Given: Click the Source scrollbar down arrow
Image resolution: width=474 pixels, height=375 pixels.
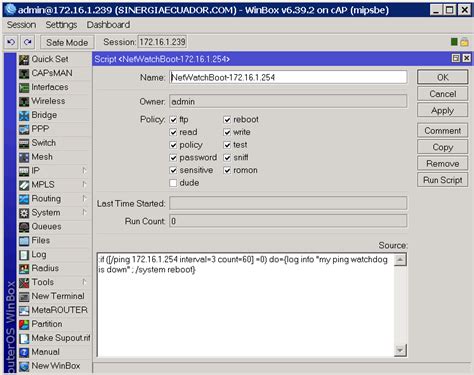Looking at the screenshot, I should click(400, 350).
